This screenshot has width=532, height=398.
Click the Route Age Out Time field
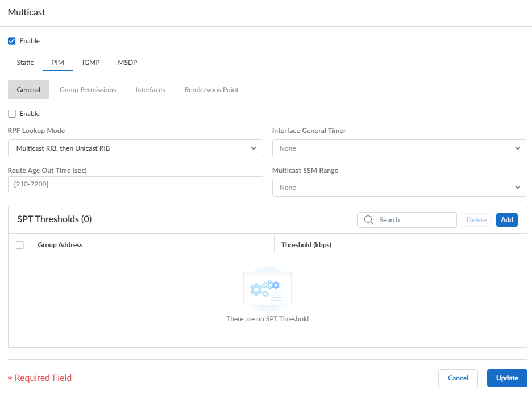pos(135,184)
